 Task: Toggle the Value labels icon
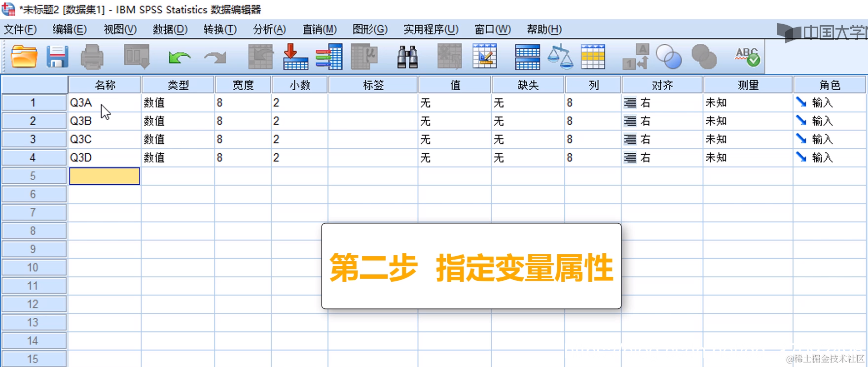636,57
